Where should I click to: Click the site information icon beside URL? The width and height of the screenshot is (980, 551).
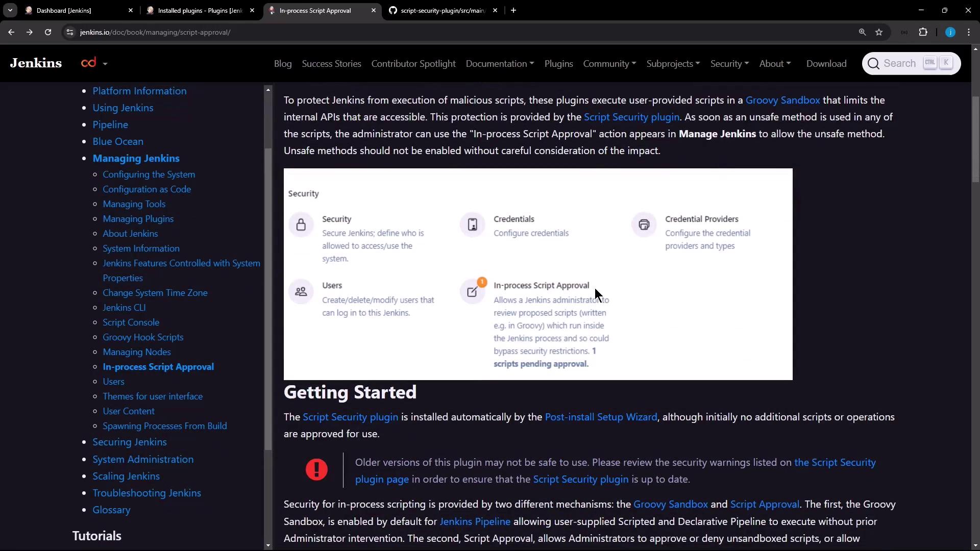(70, 32)
